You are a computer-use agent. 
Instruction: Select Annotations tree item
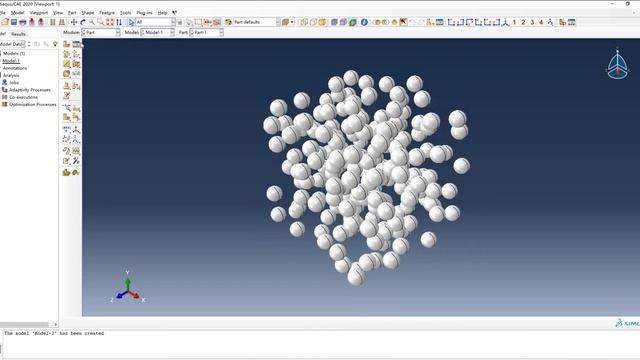tap(15, 68)
